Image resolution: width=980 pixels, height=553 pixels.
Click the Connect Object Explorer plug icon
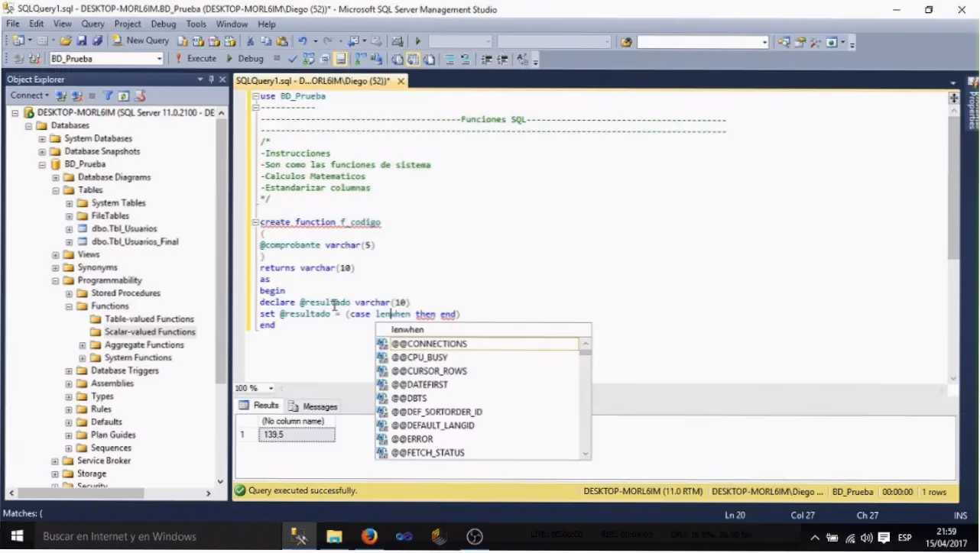point(60,95)
